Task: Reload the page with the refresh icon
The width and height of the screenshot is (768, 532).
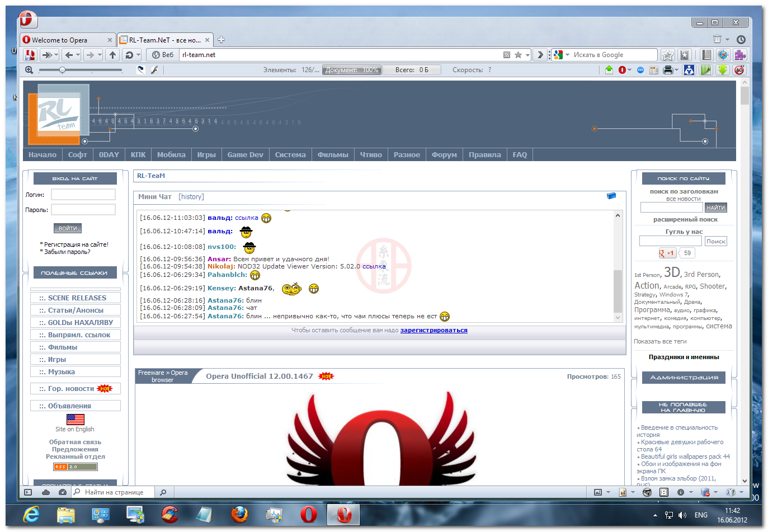Action: [129, 55]
